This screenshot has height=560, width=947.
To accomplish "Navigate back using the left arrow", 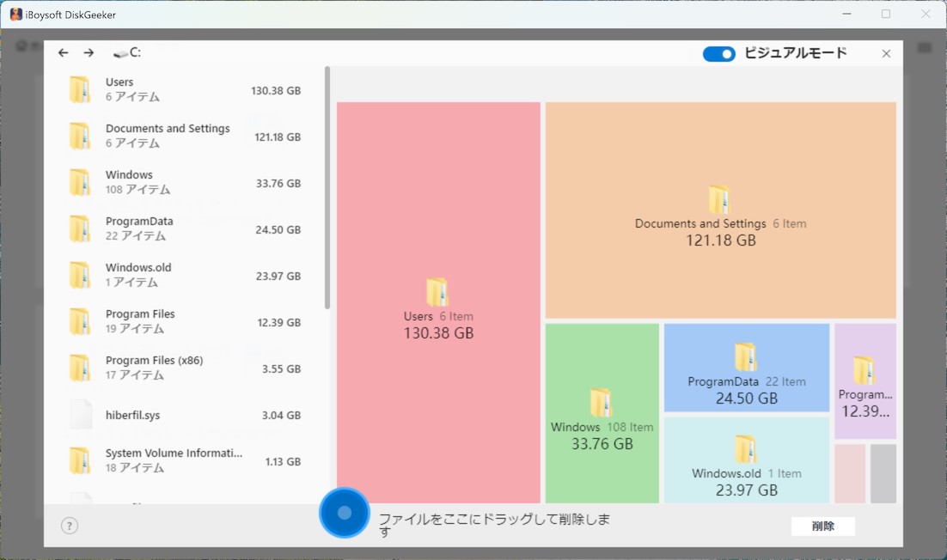I will click(63, 52).
